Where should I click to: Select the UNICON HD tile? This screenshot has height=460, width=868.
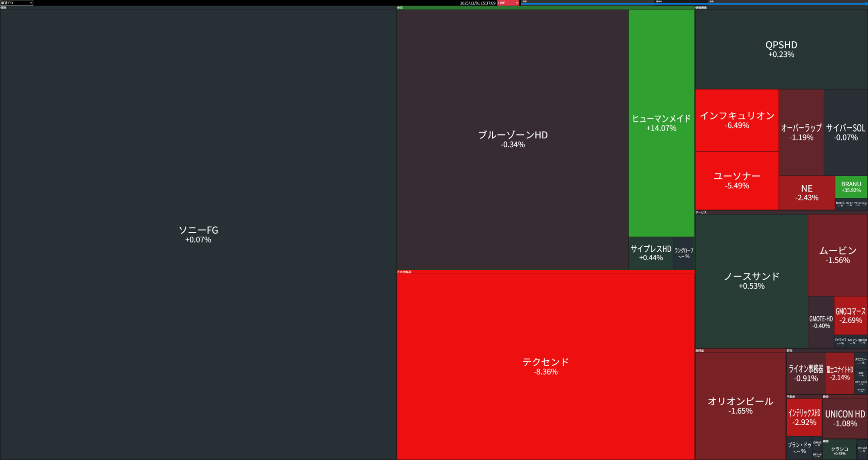coord(844,418)
